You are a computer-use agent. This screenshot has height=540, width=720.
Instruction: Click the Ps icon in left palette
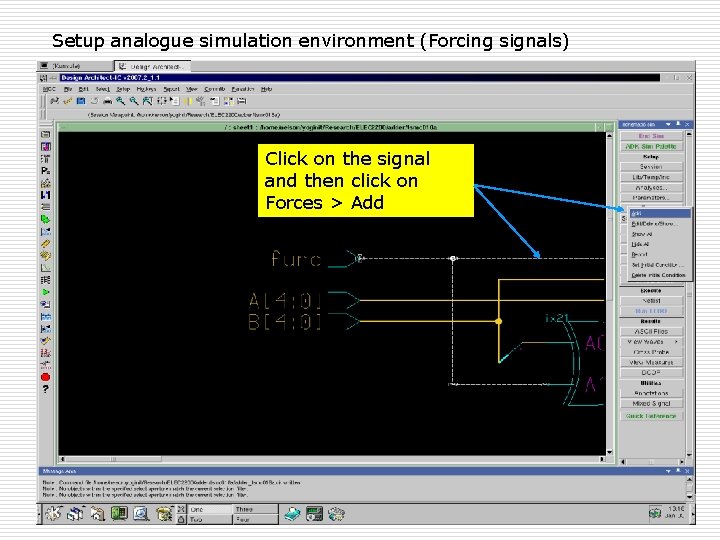(x=45, y=171)
